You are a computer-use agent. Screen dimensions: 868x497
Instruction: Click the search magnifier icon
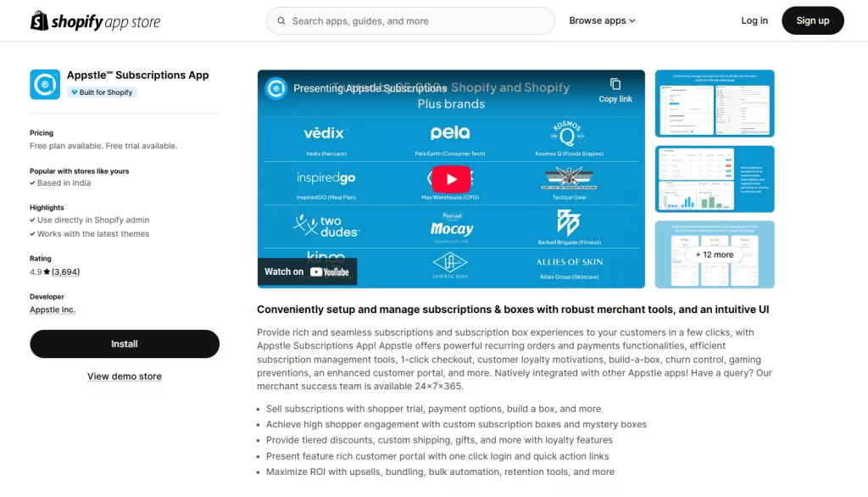(281, 21)
